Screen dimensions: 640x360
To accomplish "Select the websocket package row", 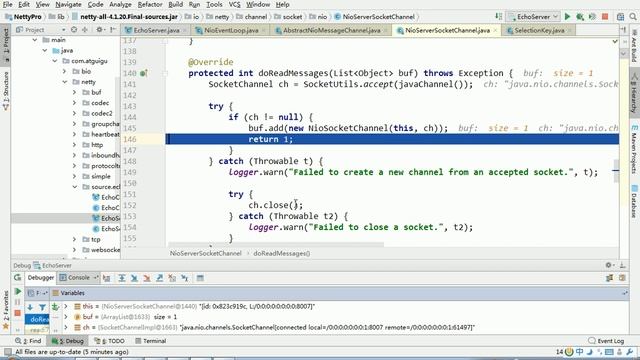I will tap(65, 250).
